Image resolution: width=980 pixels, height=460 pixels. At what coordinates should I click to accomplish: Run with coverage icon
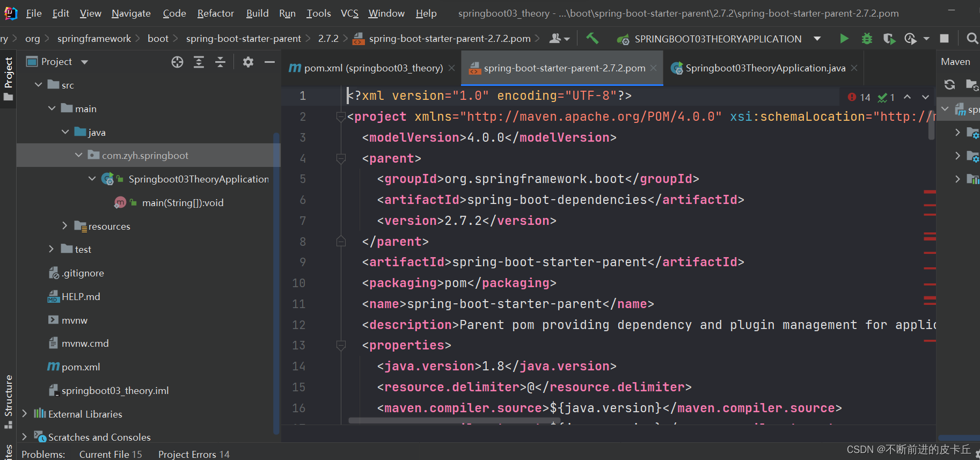889,39
